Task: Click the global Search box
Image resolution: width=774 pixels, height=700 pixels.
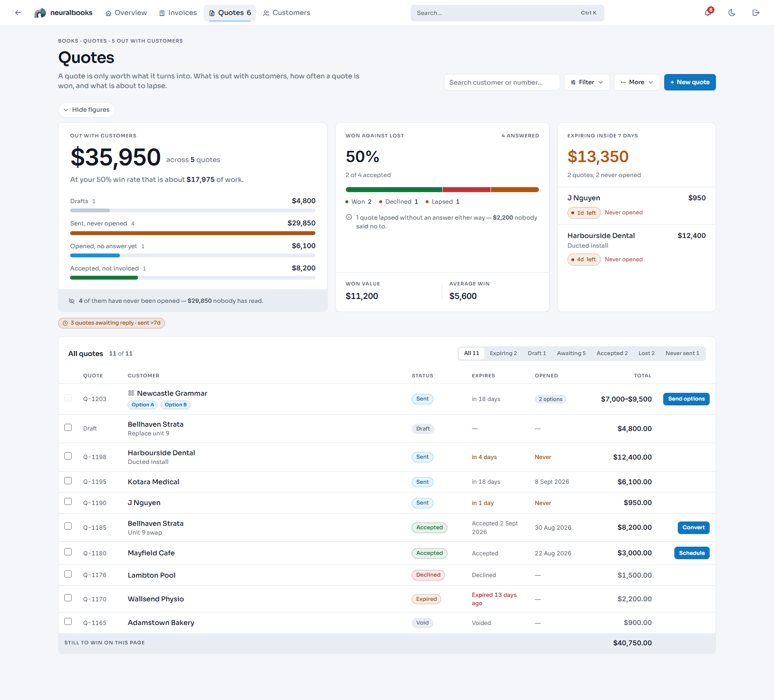Action: (x=507, y=13)
